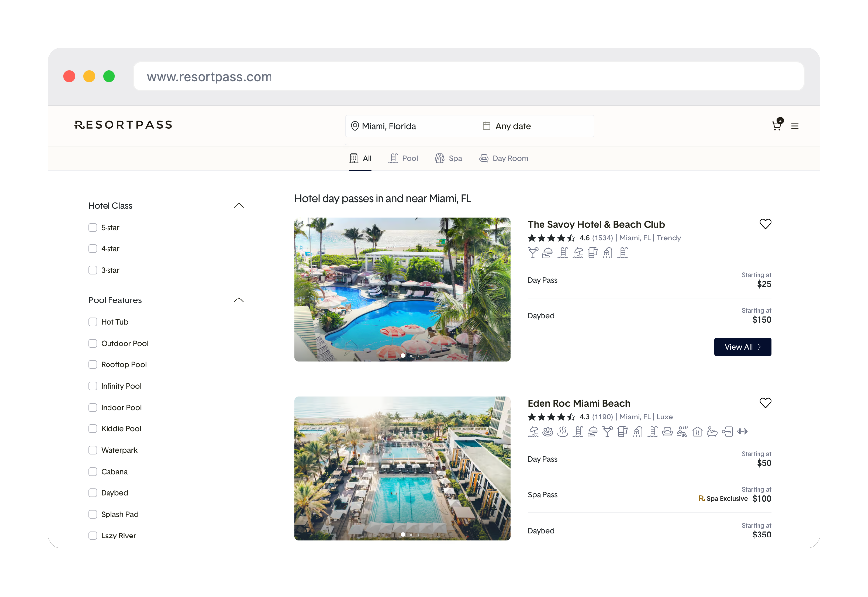Open The Savoy Hotel & Beach Club title
The image size is (868, 597).
[596, 225]
